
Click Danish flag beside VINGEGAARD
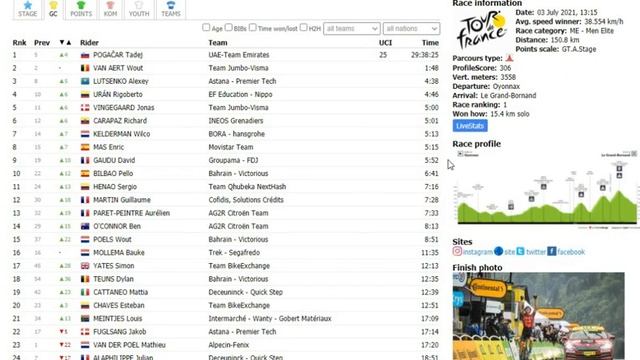[x=85, y=108]
